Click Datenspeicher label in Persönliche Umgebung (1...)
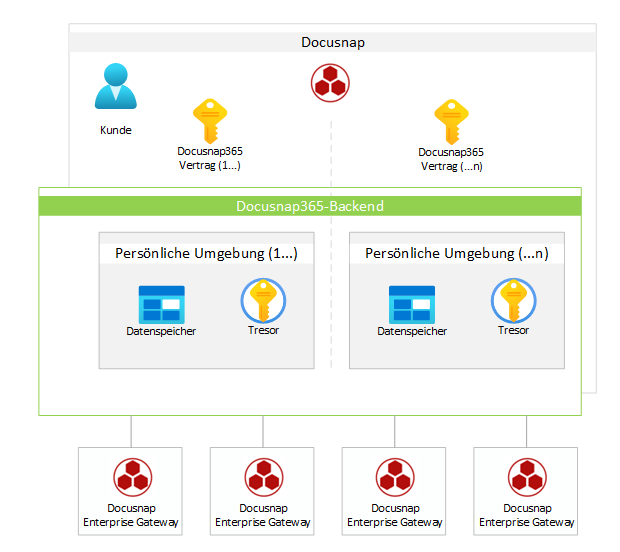The height and width of the screenshot is (552, 620). point(161,331)
